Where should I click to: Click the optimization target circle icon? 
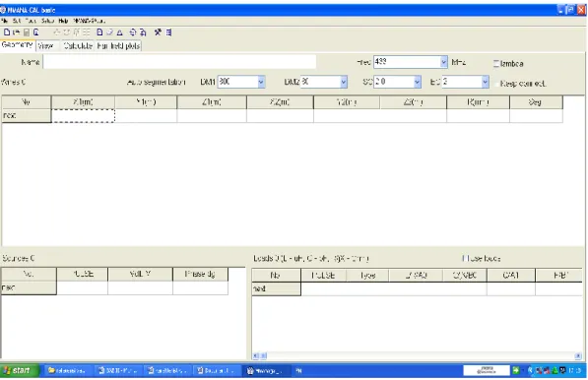click(x=133, y=32)
